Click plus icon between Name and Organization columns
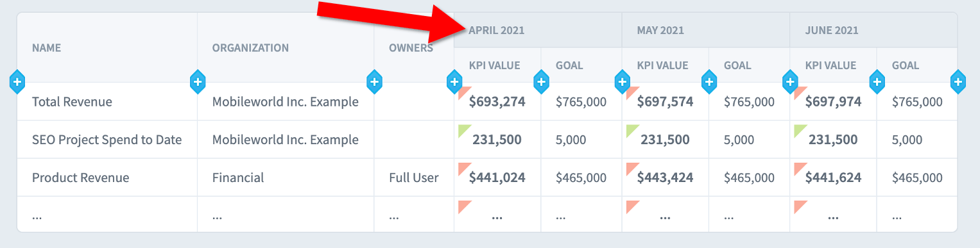The width and height of the screenshot is (980, 248). click(198, 81)
